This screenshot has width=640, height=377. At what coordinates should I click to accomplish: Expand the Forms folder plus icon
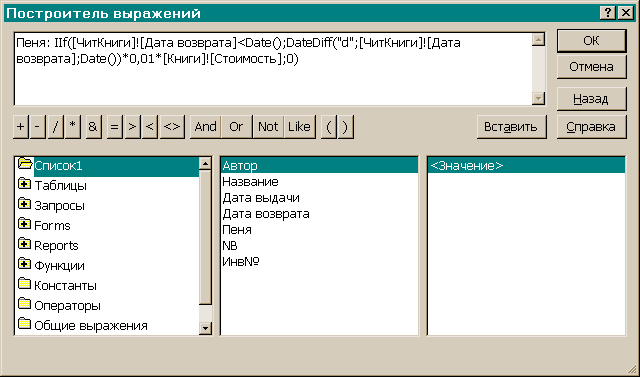click(x=24, y=224)
